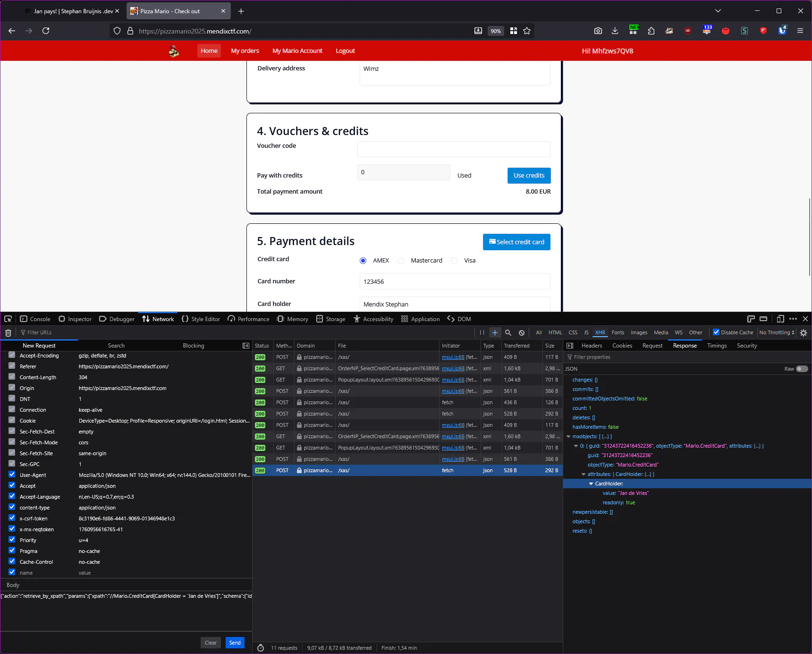Switch to the Headers response tab
812x654 pixels.
coord(592,345)
